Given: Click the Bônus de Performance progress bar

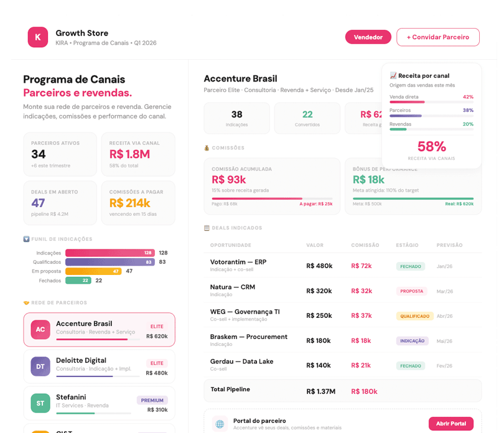Looking at the screenshot, I should (413, 198).
